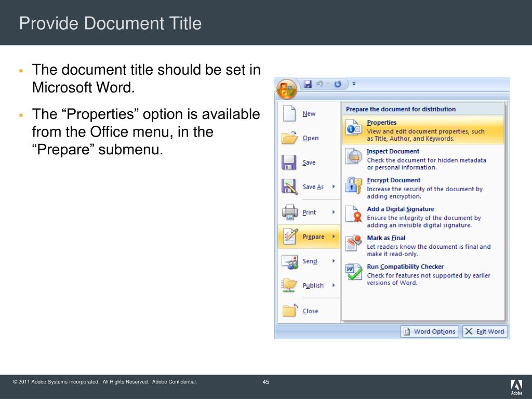532x399 pixels.
Task: Select Save in the Office menu
Action: [309, 163]
